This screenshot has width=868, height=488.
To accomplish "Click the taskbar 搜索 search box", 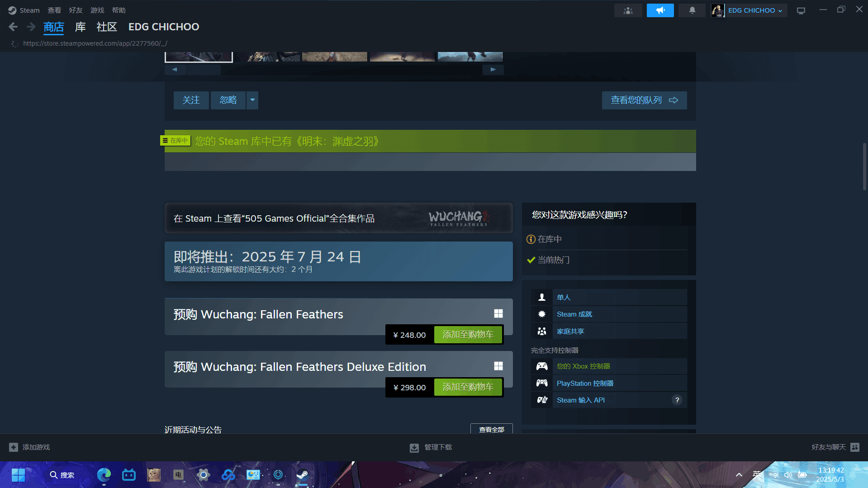I will (62, 475).
